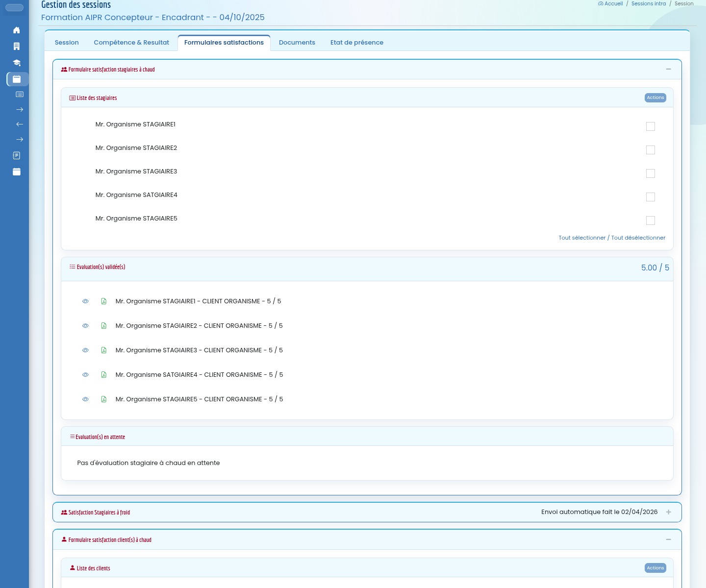Collapse the Formulaire satisfaction client(s) à chaud panel
This screenshot has width=706, height=588.
(x=668, y=539)
